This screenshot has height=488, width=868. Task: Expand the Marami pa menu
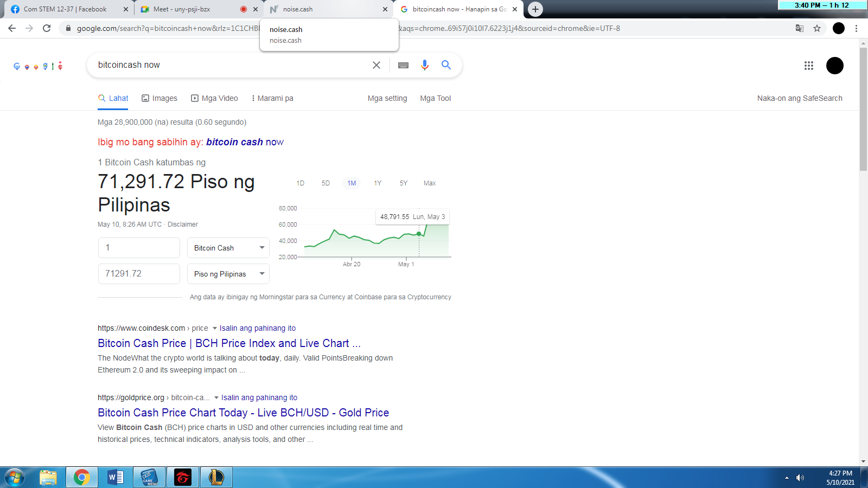pyautogui.click(x=272, y=98)
